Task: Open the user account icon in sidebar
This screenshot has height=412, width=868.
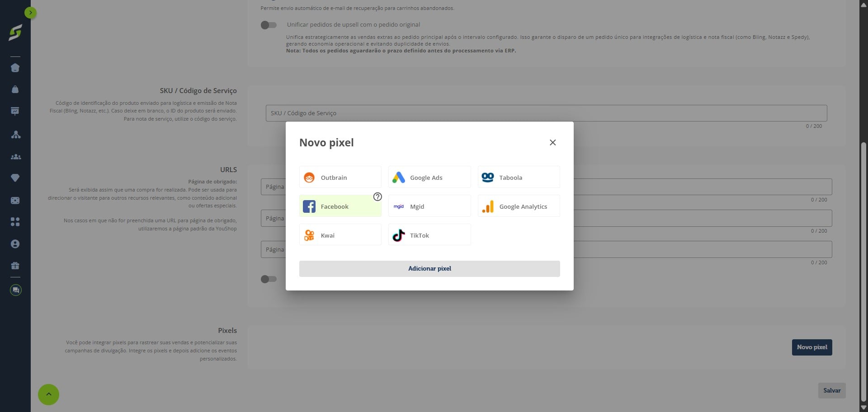Action: (15, 244)
